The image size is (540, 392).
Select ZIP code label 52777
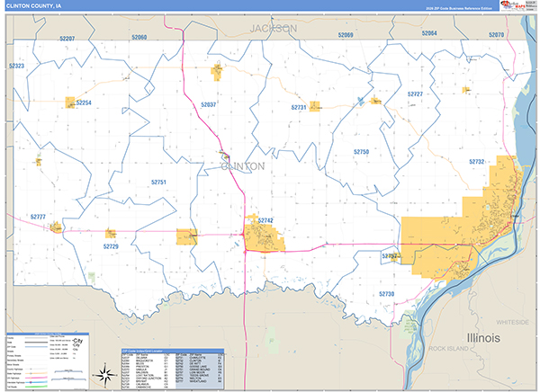pos(38,217)
